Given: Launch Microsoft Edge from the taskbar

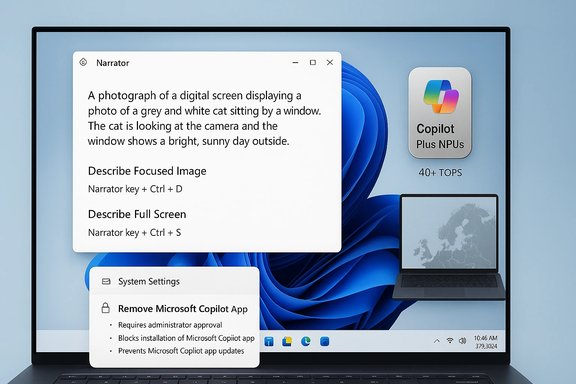Looking at the screenshot, I should (306, 342).
